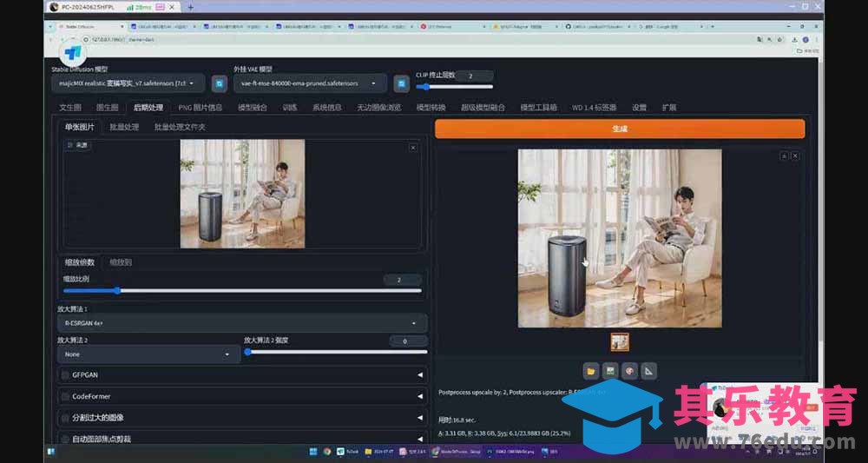868x463 pixels.
Task: Open output folder with the folder icon
Action: click(x=591, y=371)
